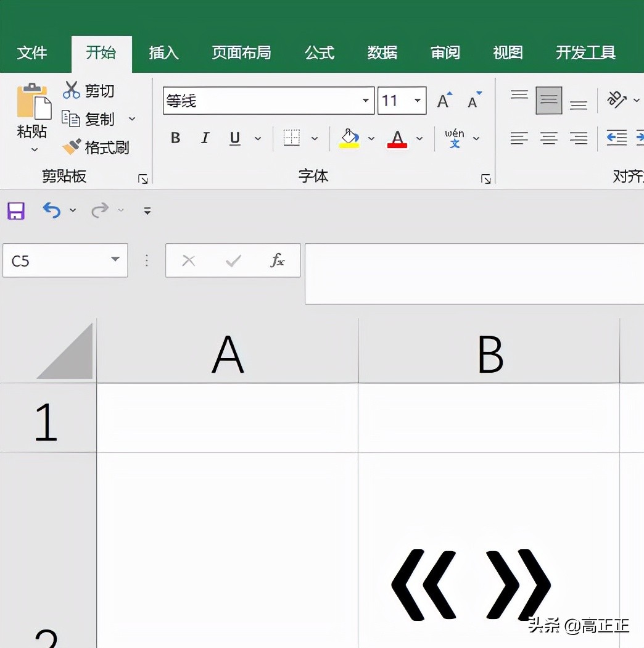This screenshot has width=644, height=648.
Task: Open the font name dropdown
Action: click(365, 100)
